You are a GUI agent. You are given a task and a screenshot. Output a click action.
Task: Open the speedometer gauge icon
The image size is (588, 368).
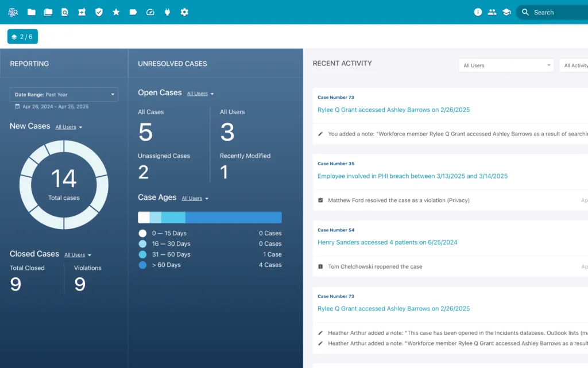tap(150, 12)
